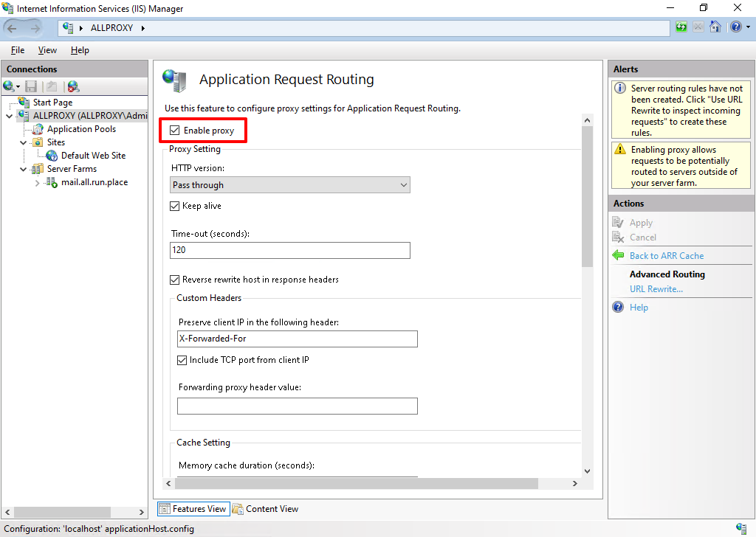
Task: Click the Application Request Routing header icon
Action: [x=174, y=80]
